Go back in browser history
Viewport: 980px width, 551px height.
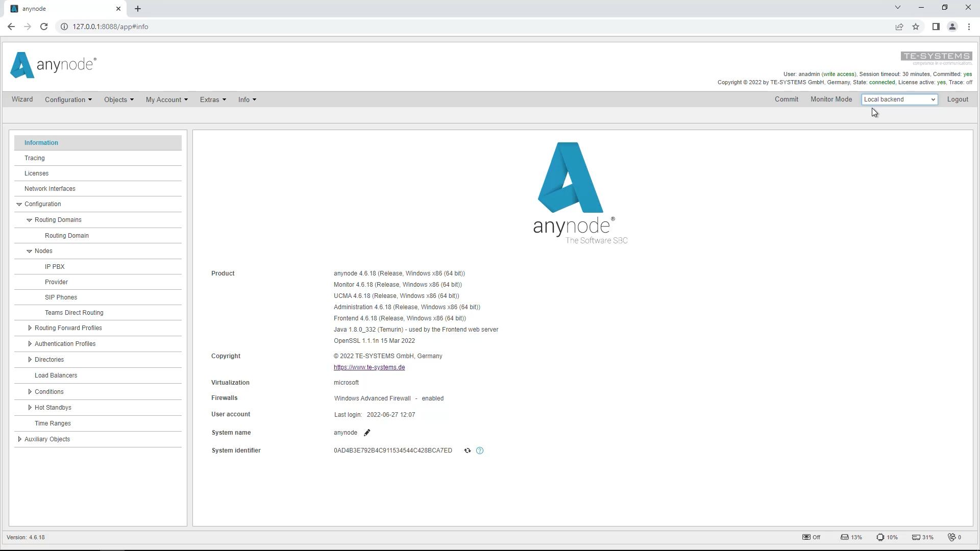click(11, 27)
